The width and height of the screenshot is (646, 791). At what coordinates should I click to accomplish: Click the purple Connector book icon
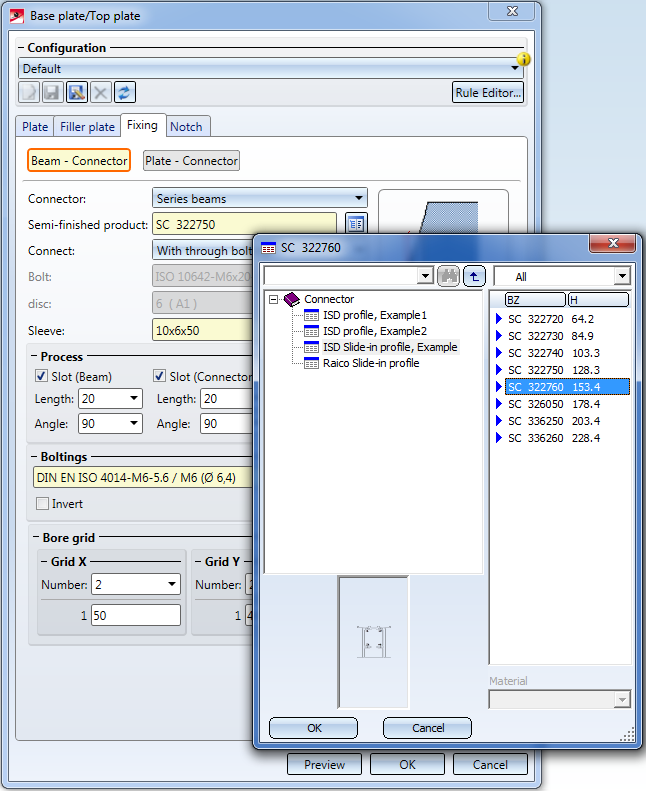tap(292, 299)
